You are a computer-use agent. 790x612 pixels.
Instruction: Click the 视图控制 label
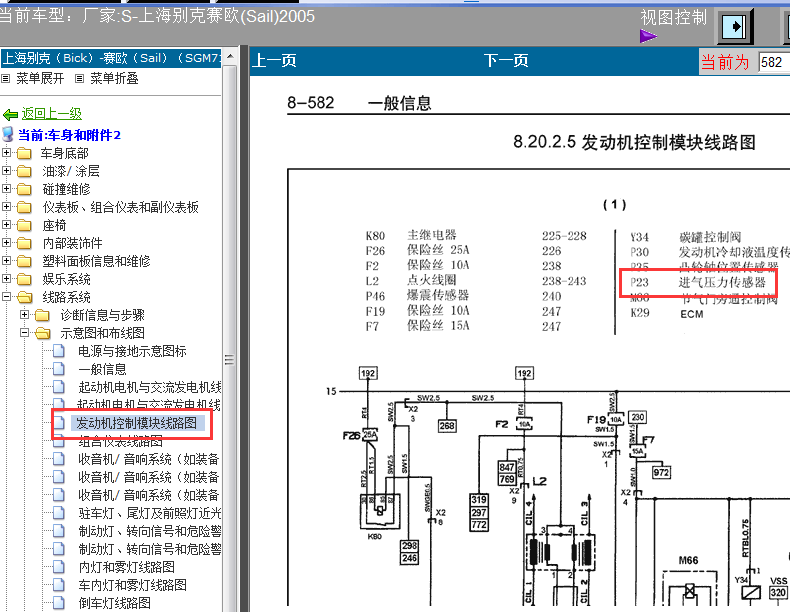point(674,18)
